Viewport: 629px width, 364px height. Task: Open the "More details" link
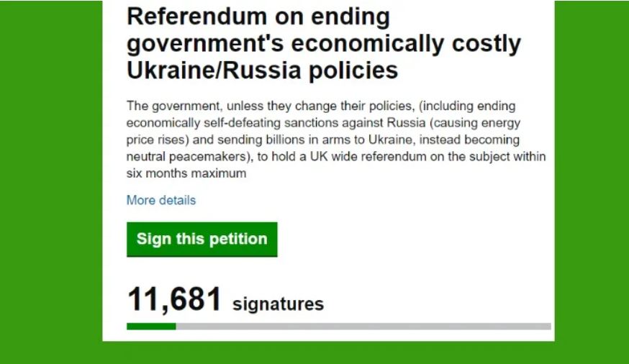point(160,200)
